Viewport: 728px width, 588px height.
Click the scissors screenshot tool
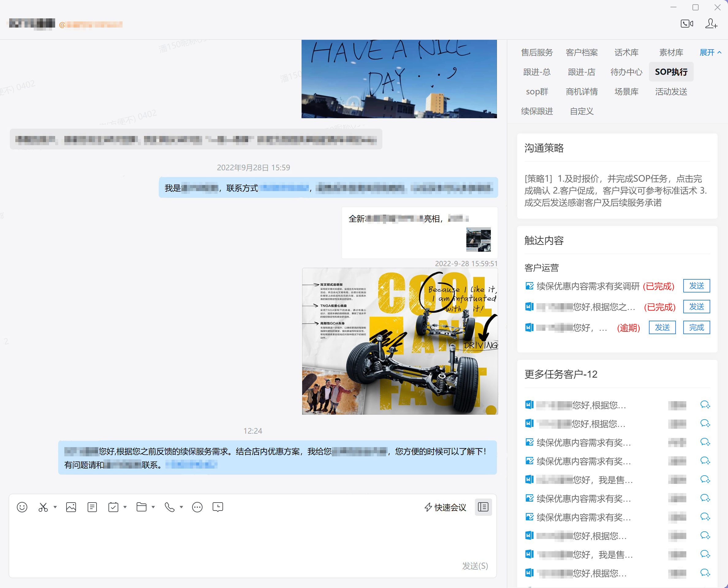tap(43, 507)
